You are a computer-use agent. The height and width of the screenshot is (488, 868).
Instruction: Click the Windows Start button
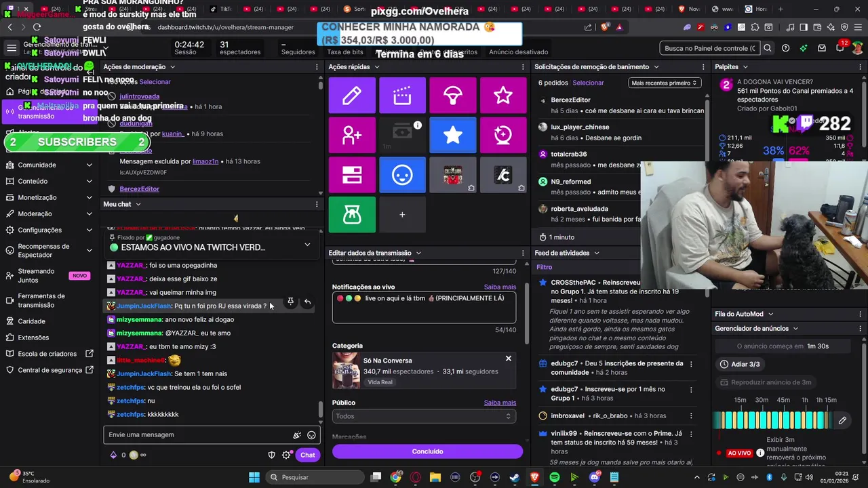[x=254, y=477]
